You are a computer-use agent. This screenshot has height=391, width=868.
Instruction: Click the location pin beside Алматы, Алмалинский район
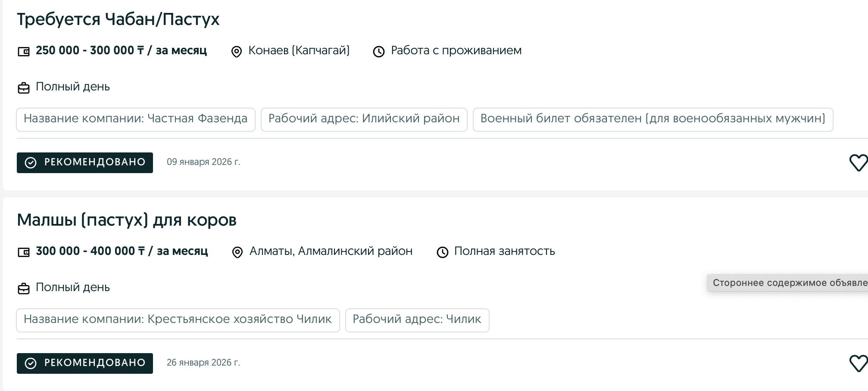click(237, 252)
